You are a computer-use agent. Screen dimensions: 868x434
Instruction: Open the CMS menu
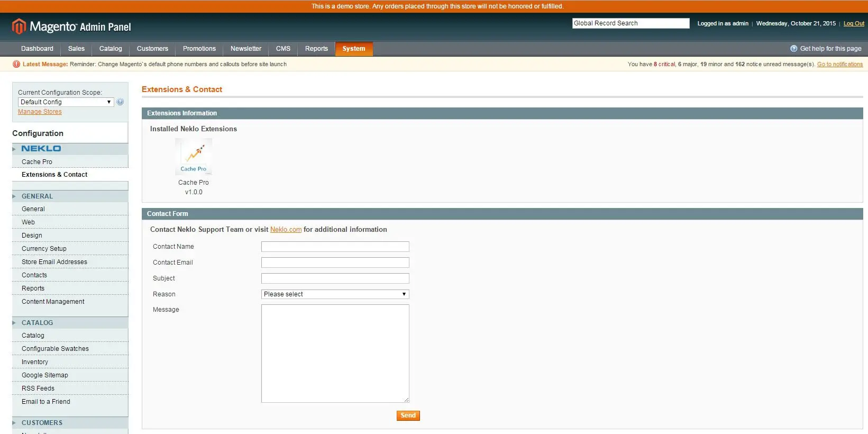pyautogui.click(x=283, y=49)
